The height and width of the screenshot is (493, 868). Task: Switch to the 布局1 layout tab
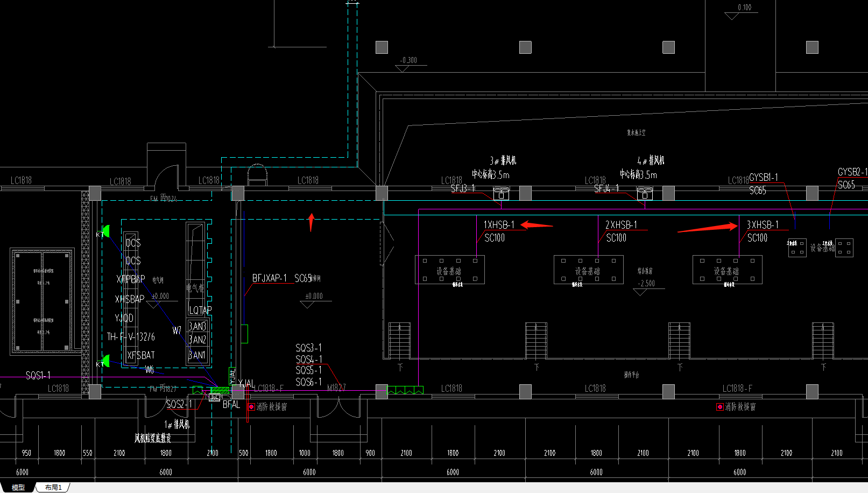click(x=53, y=488)
